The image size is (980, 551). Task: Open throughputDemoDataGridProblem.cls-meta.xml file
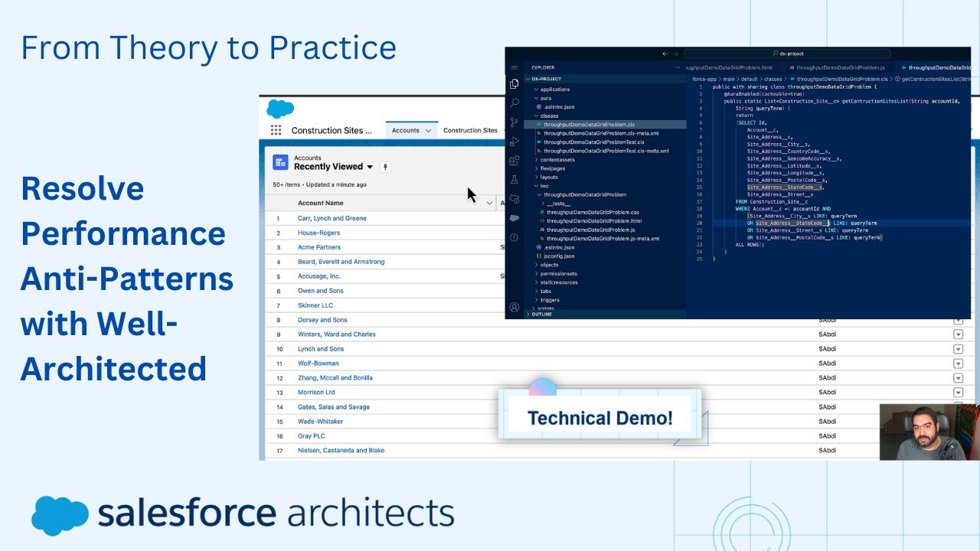tap(601, 133)
